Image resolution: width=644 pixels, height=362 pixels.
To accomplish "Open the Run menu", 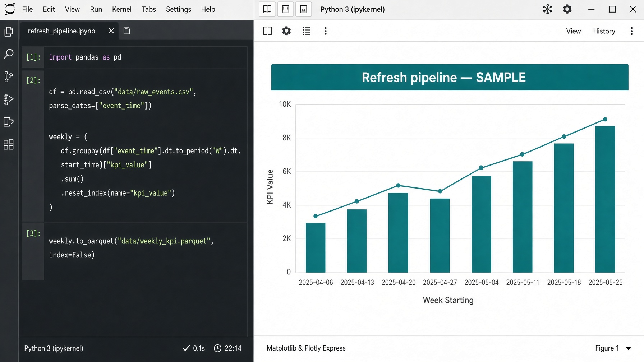I will (96, 9).
